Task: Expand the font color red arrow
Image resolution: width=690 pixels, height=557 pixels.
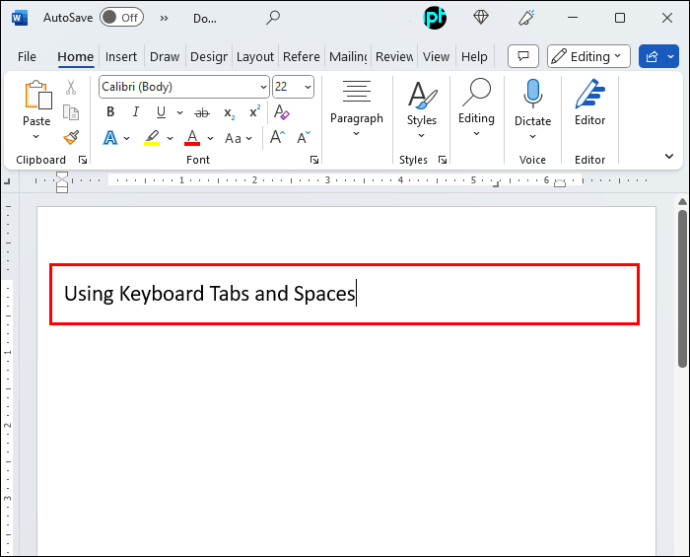Action: coord(210,138)
